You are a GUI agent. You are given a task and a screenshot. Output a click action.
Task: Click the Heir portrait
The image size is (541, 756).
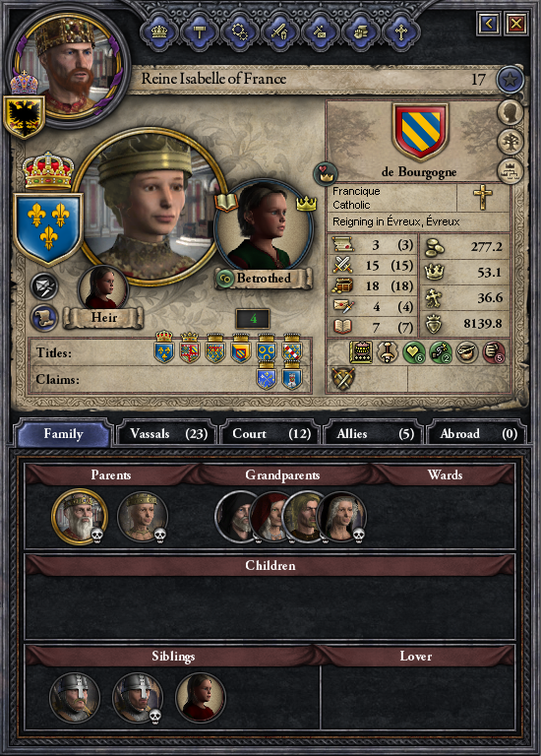[102, 289]
